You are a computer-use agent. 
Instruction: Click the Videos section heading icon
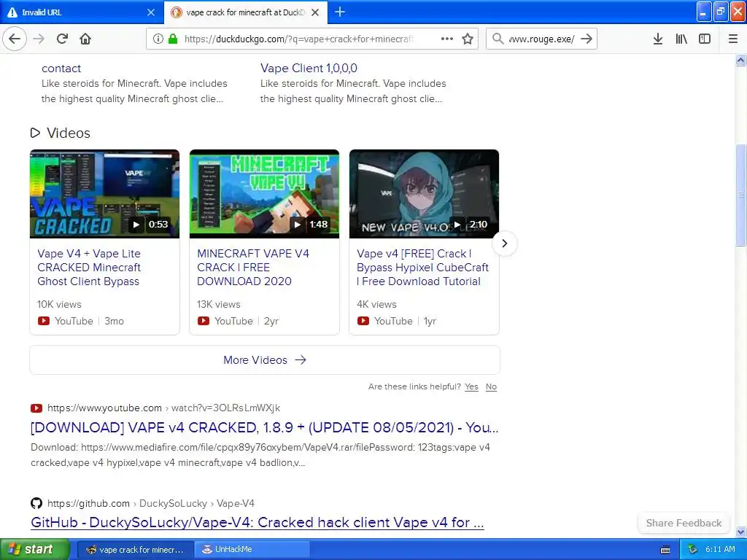pos(35,133)
